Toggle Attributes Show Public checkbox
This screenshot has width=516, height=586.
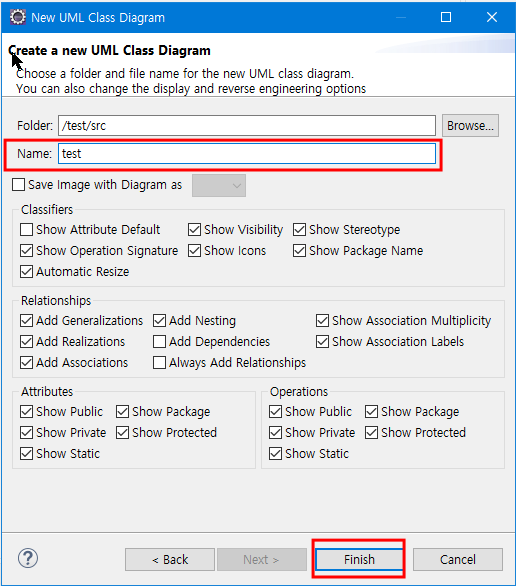tap(27, 412)
